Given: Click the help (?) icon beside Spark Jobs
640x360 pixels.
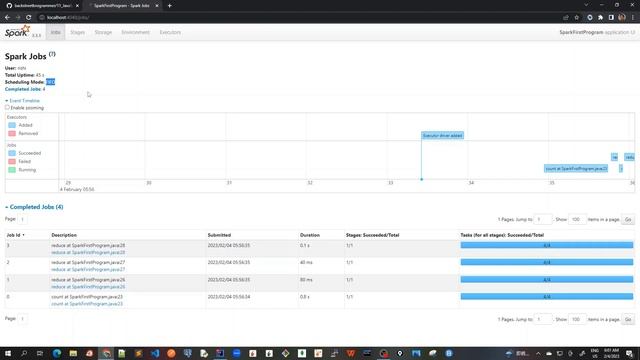Looking at the screenshot, I should tap(52, 54).
